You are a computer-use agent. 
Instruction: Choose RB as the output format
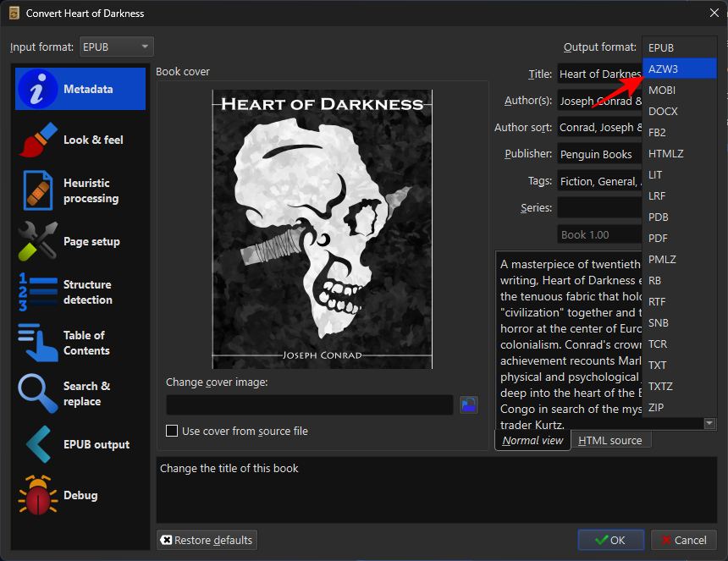point(680,281)
